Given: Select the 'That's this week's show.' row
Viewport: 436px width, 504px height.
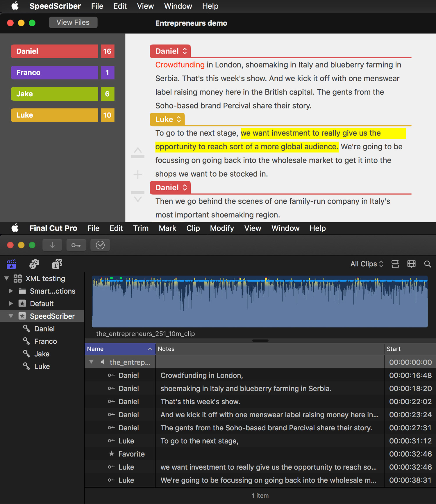Looking at the screenshot, I should click(260, 402).
